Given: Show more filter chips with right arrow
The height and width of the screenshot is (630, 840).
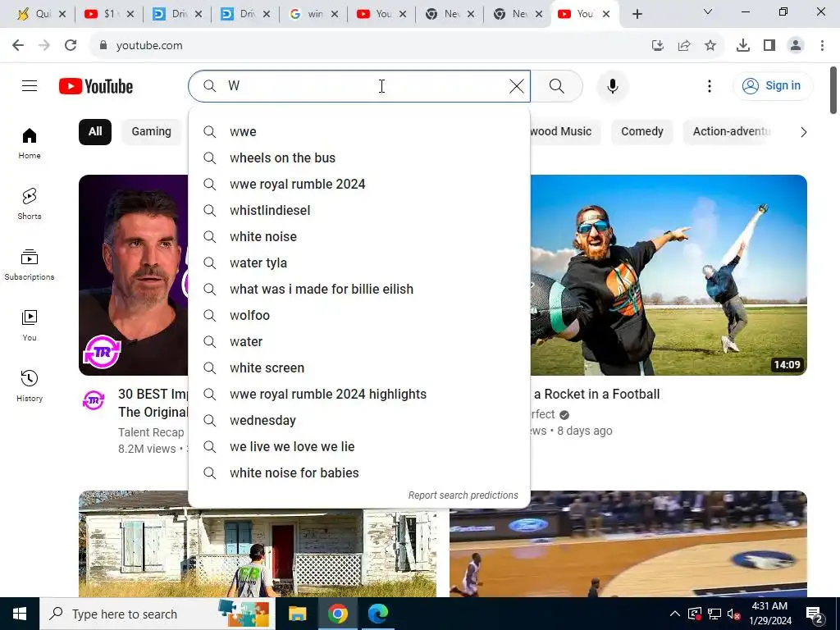Looking at the screenshot, I should point(803,132).
